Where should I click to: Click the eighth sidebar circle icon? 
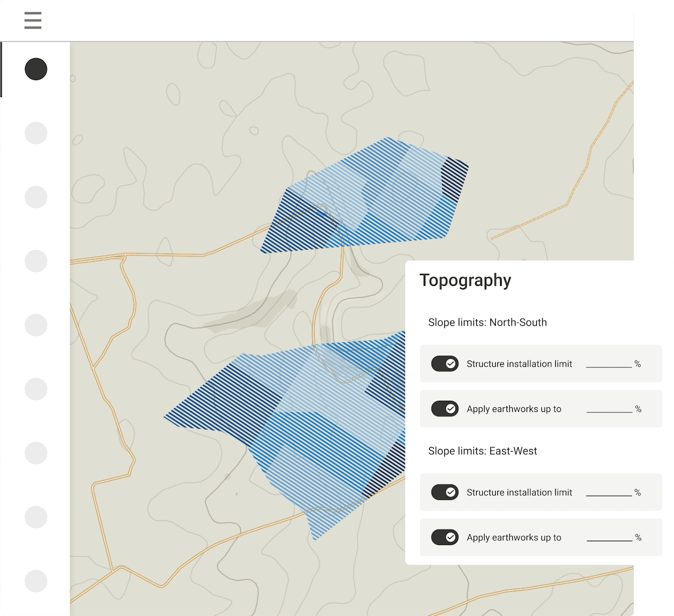point(36,517)
